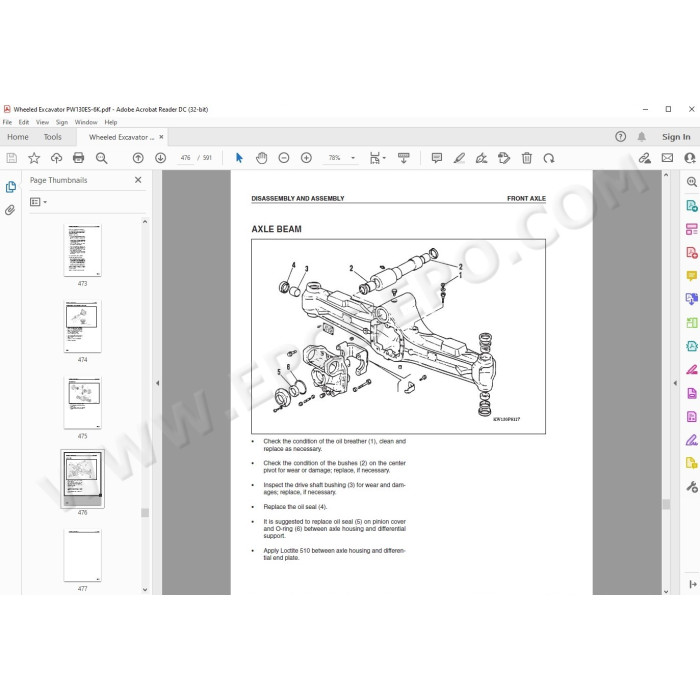The width and height of the screenshot is (700, 700).
Task: Open More Tools wrench icon
Action: (x=692, y=487)
